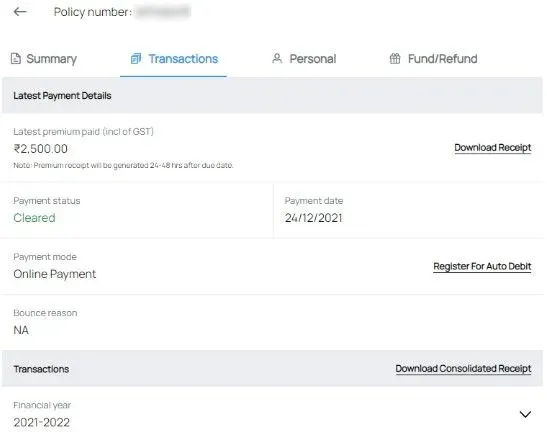
Task: Select the Transactions tab label
Action: click(183, 59)
